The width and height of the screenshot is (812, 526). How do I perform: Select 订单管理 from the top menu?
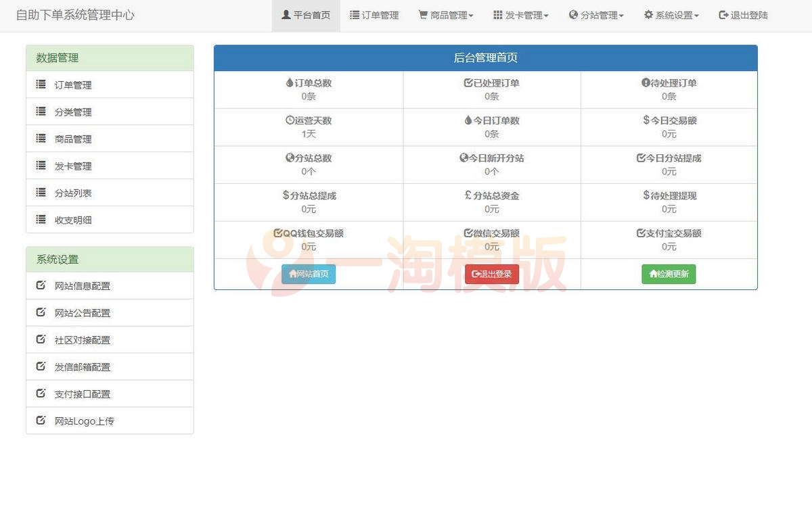[x=374, y=15]
